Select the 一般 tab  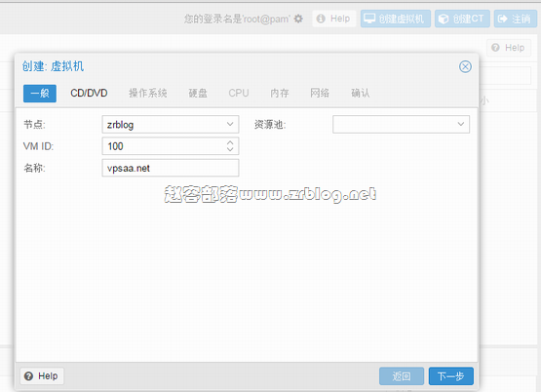coord(40,94)
